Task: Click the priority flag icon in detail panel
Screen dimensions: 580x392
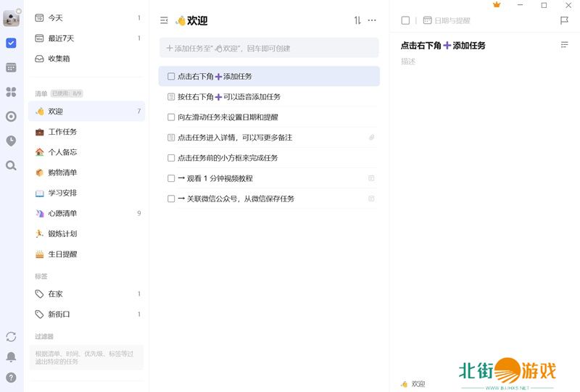Action: tap(564, 21)
